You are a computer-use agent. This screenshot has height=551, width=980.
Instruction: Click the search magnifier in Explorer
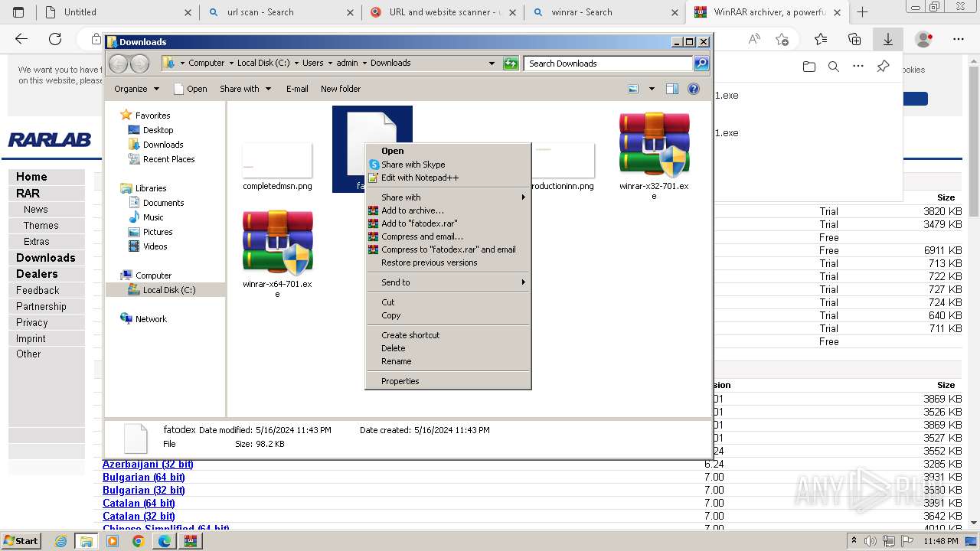[701, 64]
